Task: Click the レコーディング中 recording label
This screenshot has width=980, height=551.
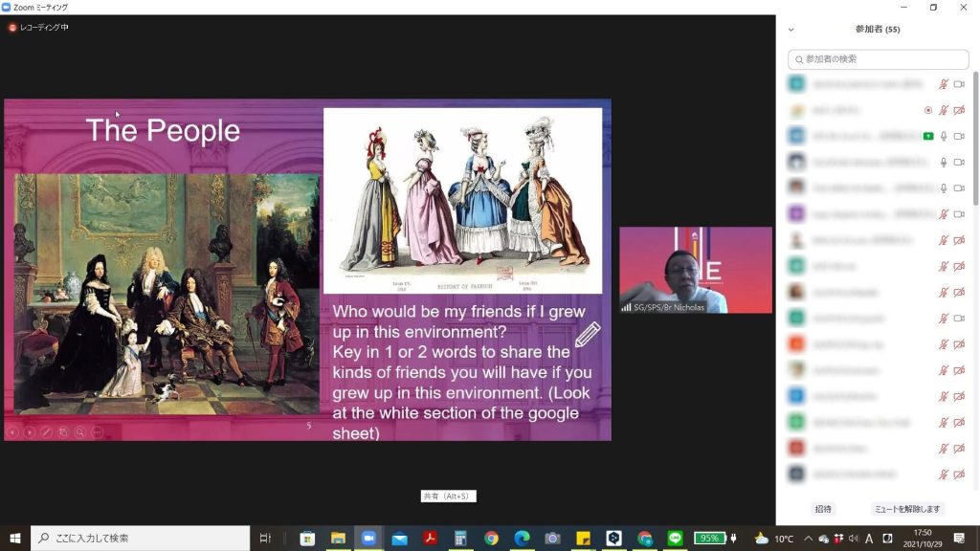Action: click(44, 28)
